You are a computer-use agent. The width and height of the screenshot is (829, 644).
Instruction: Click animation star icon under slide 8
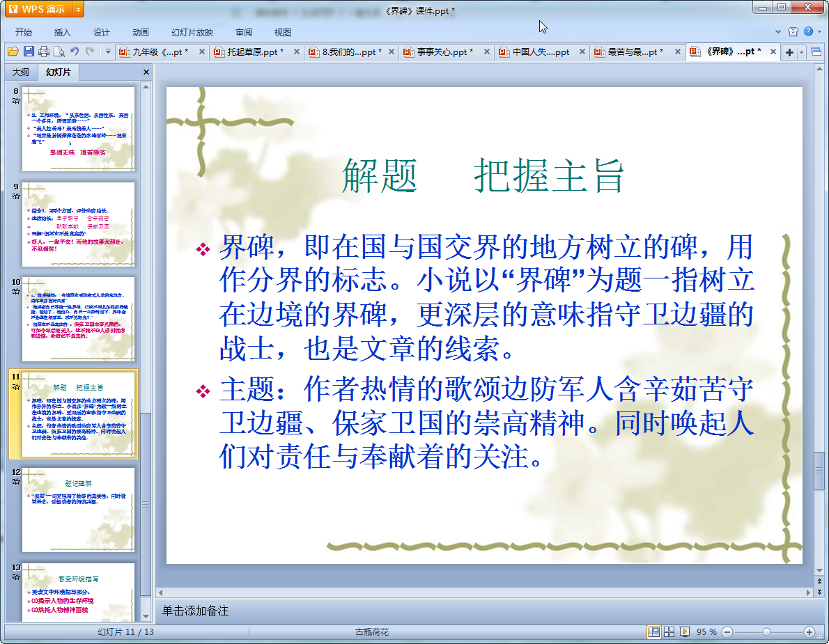tap(16, 101)
